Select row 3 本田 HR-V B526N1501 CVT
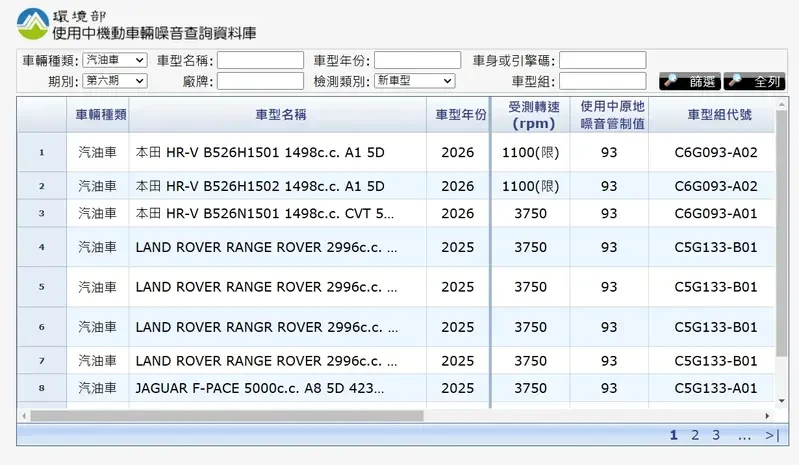The image size is (799, 465). click(396, 213)
